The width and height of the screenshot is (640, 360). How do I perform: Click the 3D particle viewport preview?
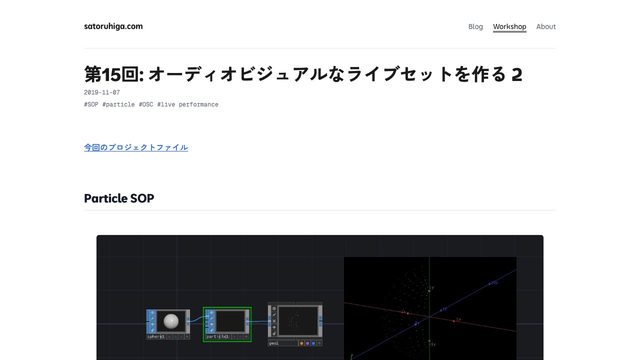(x=430, y=308)
